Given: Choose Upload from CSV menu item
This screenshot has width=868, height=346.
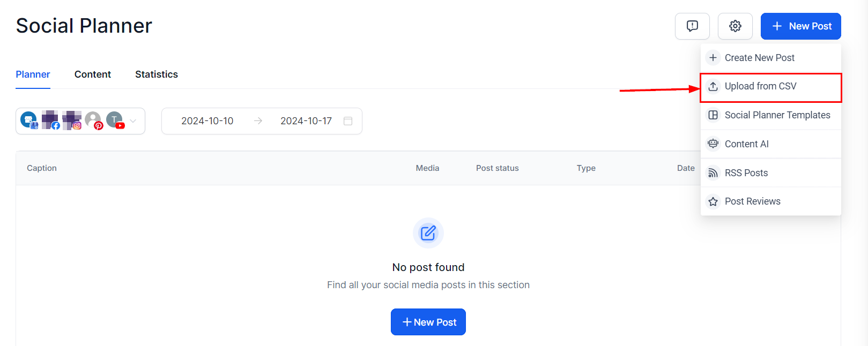Looking at the screenshot, I should pos(760,86).
